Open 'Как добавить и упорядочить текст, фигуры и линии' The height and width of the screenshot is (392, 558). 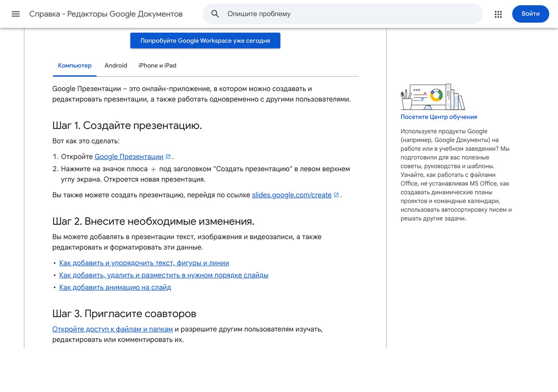pyautogui.click(x=144, y=263)
